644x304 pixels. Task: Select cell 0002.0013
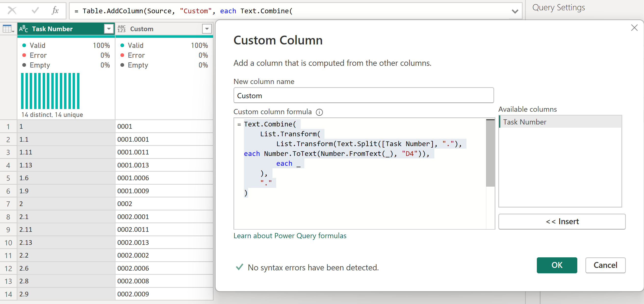164,242
